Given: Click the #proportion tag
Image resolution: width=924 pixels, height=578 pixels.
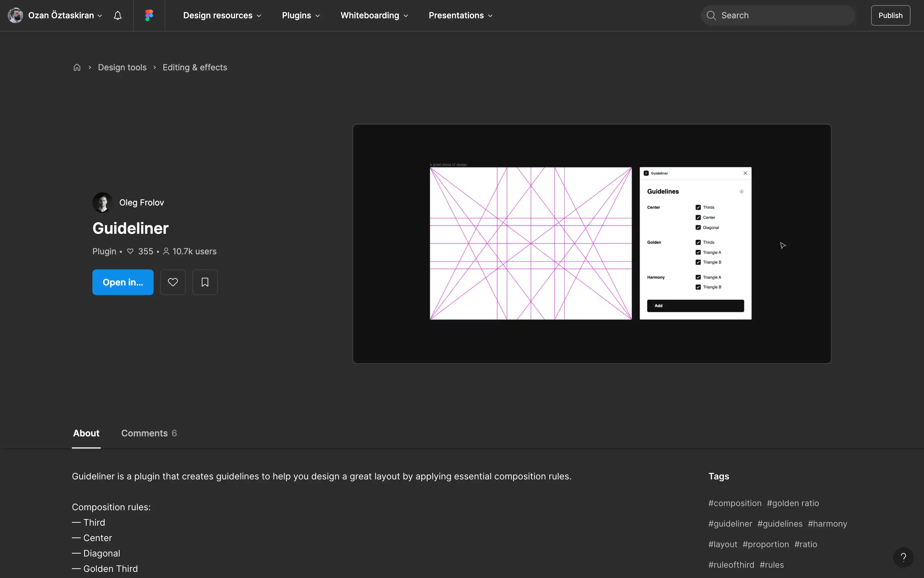Looking at the screenshot, I should pos(766,544).
